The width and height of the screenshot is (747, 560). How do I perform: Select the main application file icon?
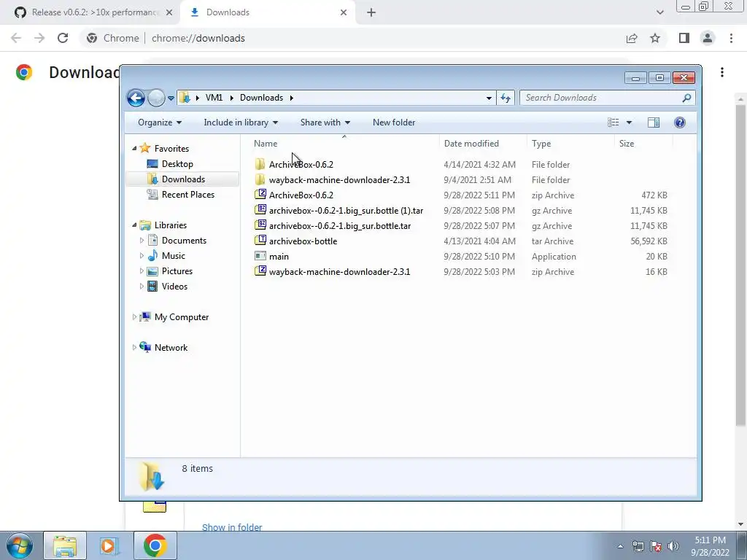260,256
